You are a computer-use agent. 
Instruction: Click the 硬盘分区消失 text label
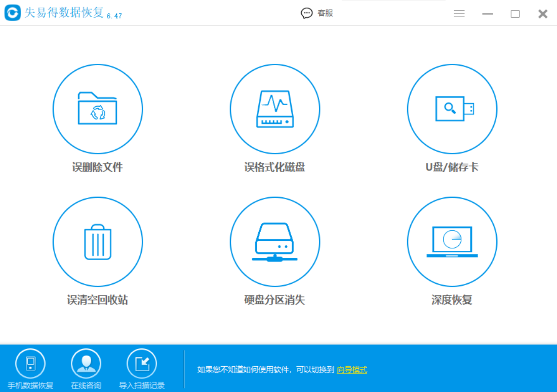(275, 300)
